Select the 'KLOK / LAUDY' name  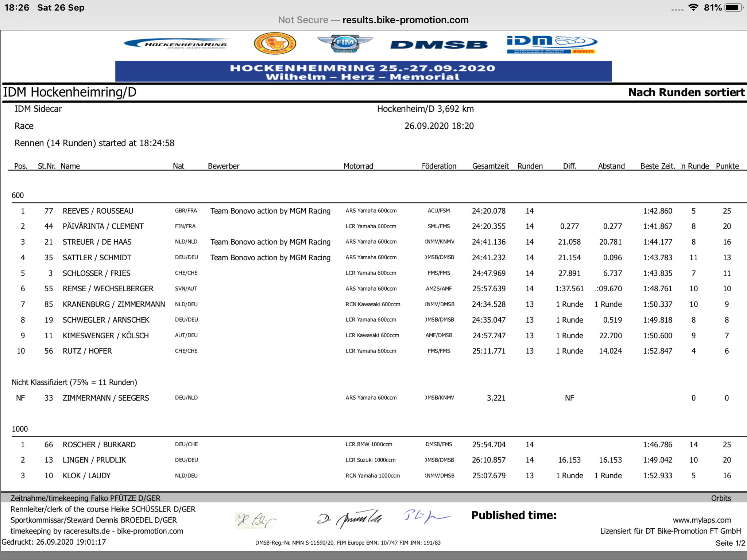(86, 475)
